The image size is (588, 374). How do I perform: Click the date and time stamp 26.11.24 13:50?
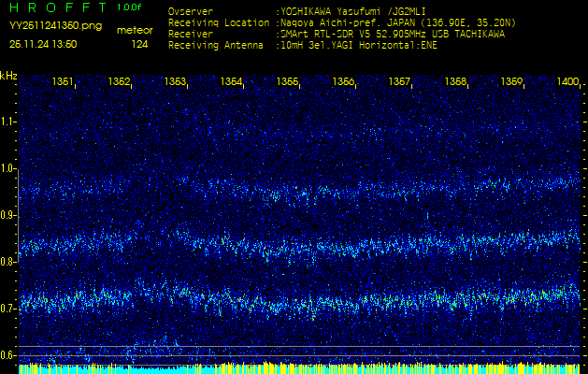pyautogui.click(x=43, y=44)
